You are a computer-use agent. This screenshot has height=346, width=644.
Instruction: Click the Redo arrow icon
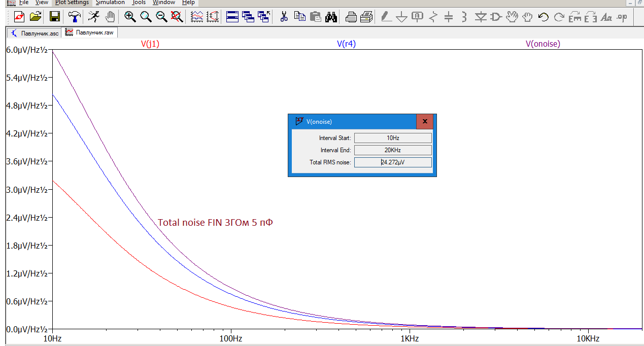(x=559, y=17)
